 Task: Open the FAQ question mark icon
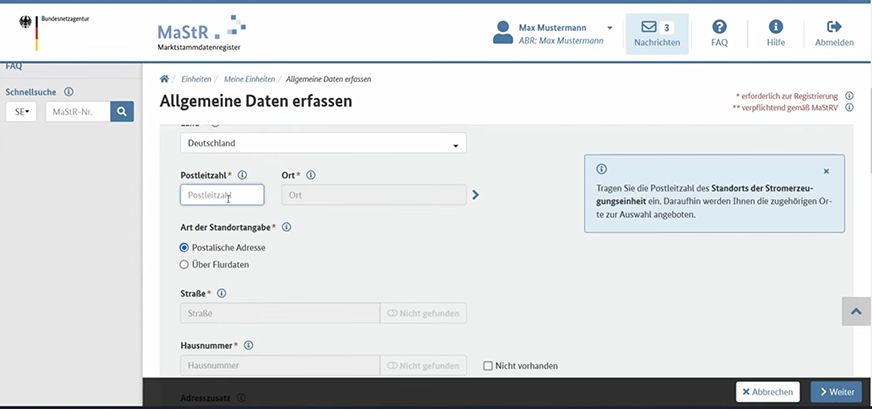coord(719,28)
